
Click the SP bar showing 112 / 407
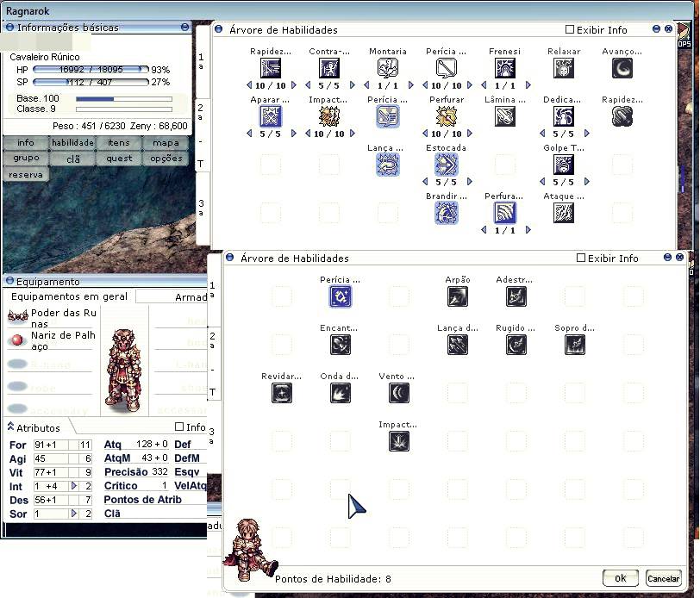[91, 82]
